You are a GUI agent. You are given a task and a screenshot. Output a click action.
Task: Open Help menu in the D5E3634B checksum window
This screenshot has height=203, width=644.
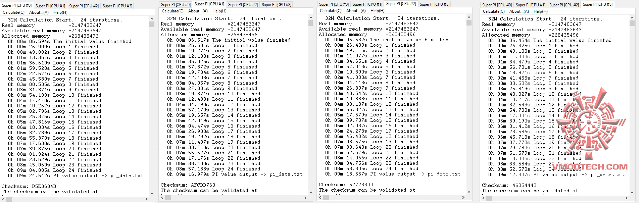coord(60,12)
